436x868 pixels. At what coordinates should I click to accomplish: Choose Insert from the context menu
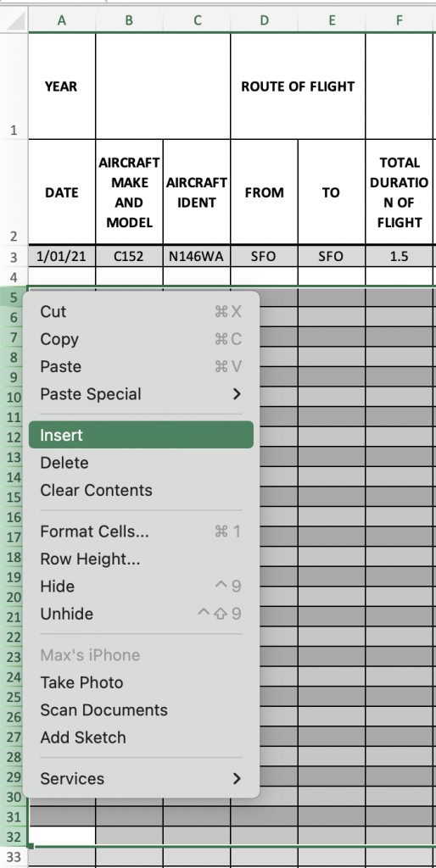click(x=141, y=435)
